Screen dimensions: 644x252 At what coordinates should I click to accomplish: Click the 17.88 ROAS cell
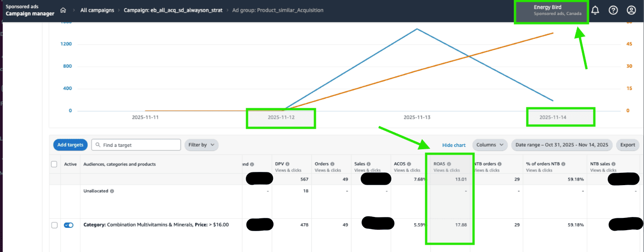pos(461,225)
